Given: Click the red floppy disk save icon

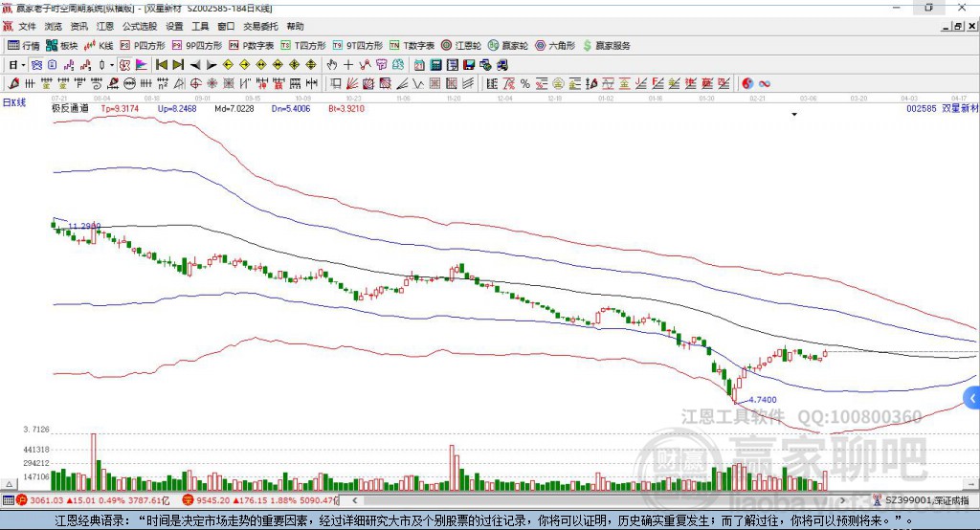Looking at the screenshot, I should tap(469, 65).
